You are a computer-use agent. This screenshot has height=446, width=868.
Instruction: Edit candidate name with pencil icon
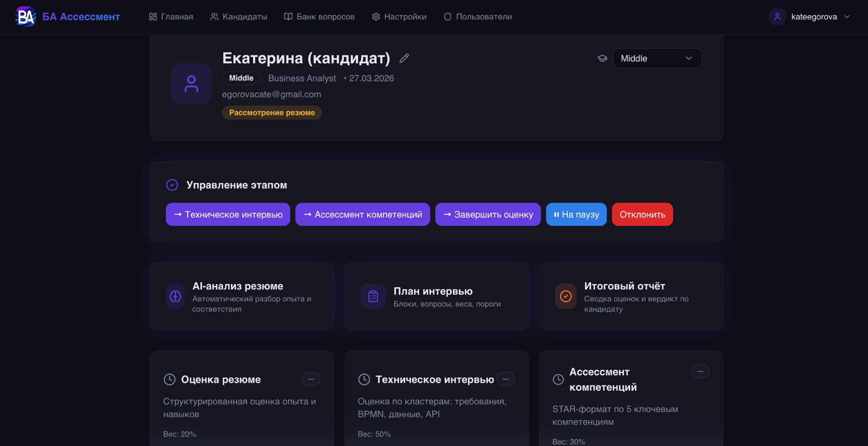tap(404, 58)
